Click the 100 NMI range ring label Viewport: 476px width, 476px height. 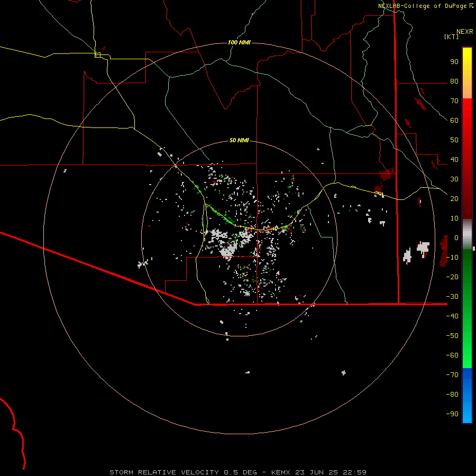point(239,42)
